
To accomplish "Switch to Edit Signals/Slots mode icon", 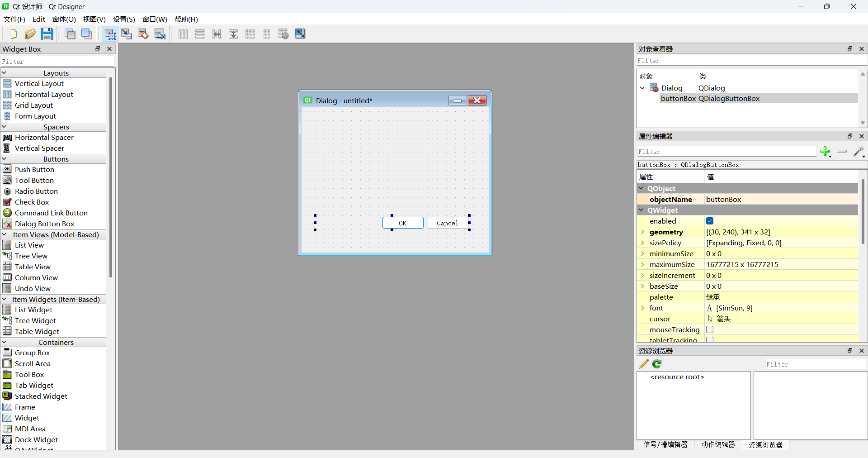I will (x=127, y=34).
